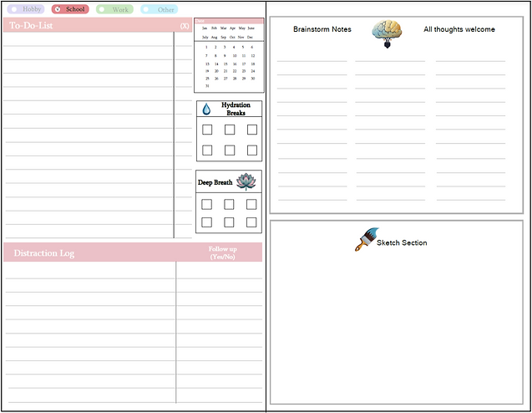This screenshot has height=413, width=532.
Task: Click the Deep Breath title
Action: 215,182
